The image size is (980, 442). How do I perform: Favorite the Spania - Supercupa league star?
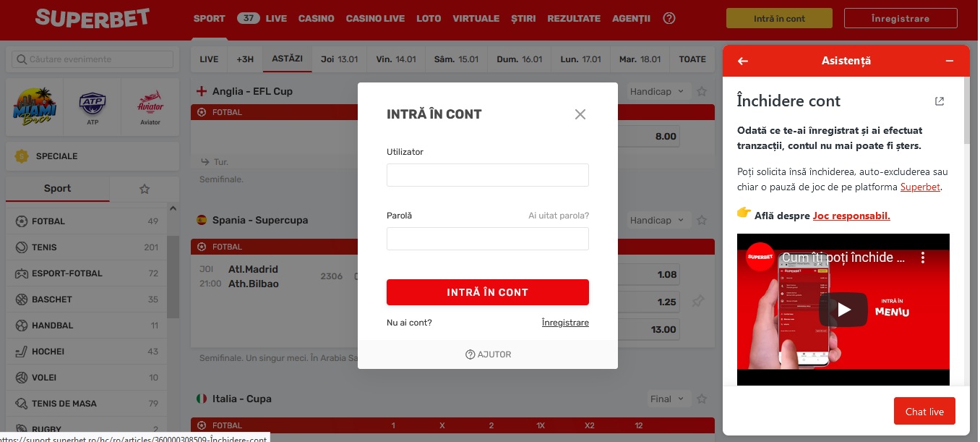pyautogui.click(x=700, y=221)
